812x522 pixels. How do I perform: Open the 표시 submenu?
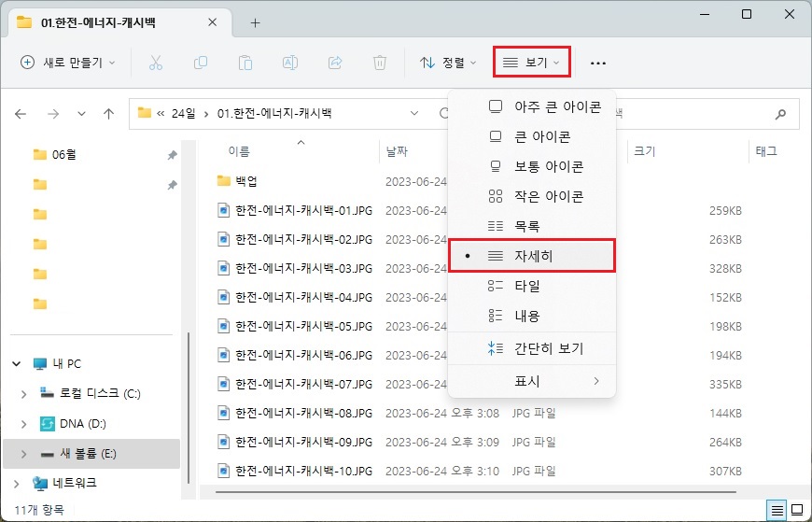click(532, 381)
